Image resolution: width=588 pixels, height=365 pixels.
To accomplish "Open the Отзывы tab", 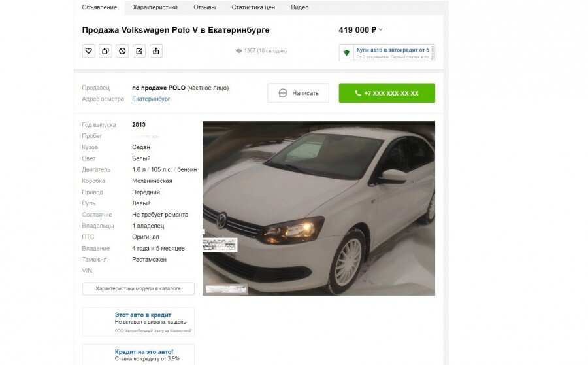I will point(204,7).
